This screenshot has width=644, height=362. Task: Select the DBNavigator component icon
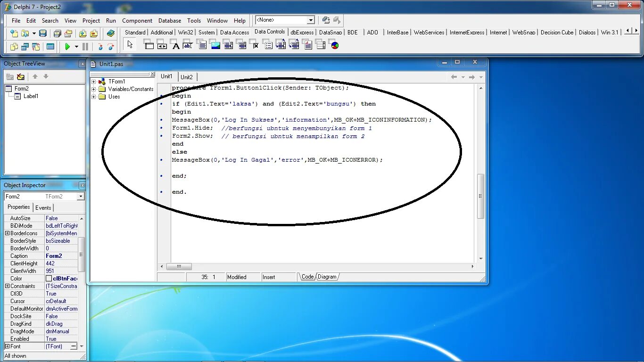pyautogui.click(x=162, y=45)
